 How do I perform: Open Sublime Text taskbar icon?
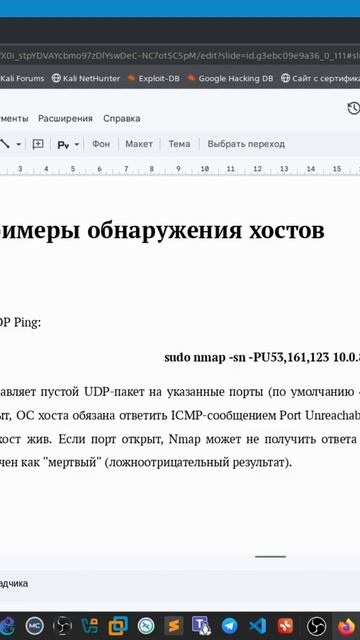tap(173, 625)
